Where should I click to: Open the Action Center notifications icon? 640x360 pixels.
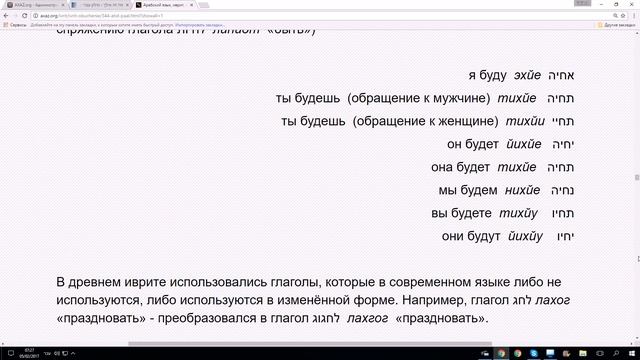[x=11, y=353]
